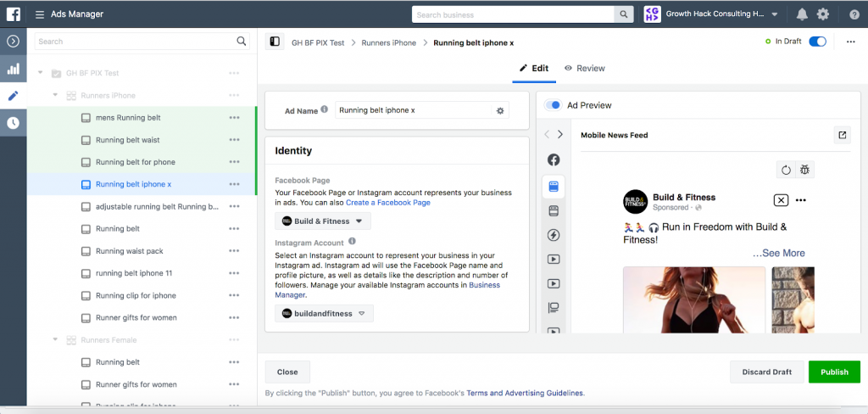Collapse the Runners iPhone ad set
868x414 pixels.
(55, 95)
